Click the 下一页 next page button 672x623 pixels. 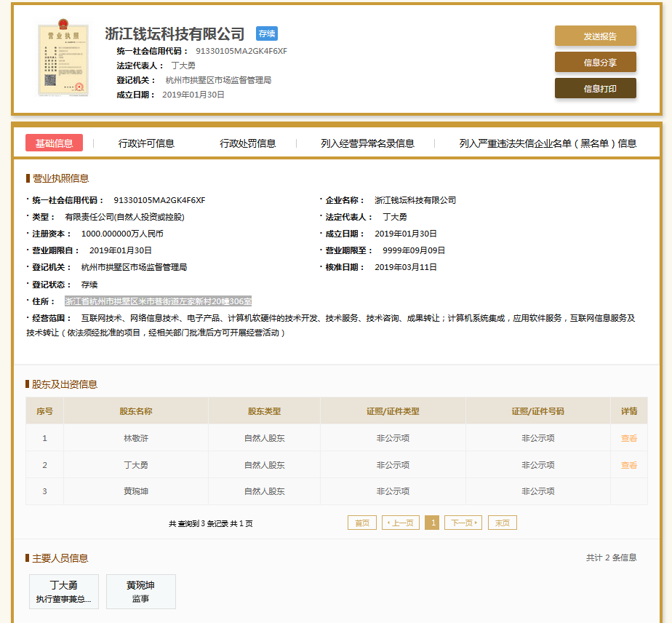coord(463,523)
